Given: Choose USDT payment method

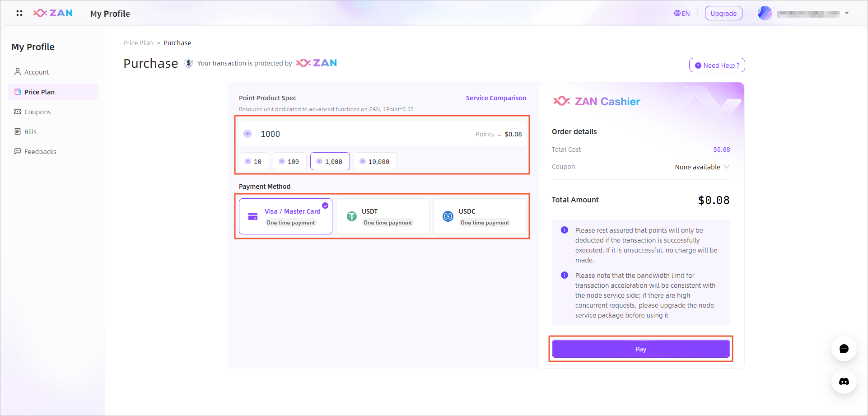Looking at the screenshot, I should 383,216.
